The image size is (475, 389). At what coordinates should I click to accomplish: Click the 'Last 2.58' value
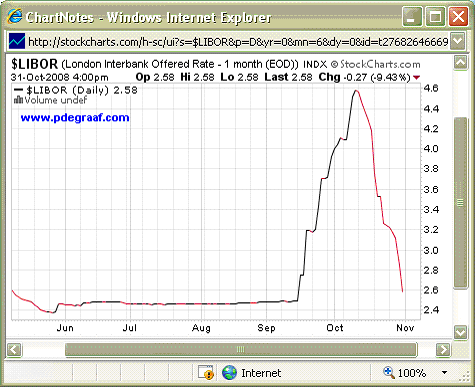(288, 77)
